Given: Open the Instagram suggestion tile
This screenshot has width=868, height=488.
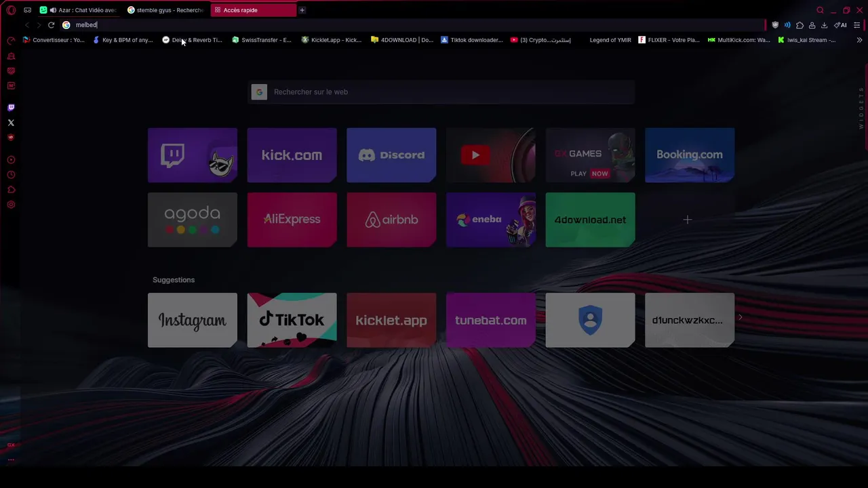Looking at the screenshot, I should point(193,320).
